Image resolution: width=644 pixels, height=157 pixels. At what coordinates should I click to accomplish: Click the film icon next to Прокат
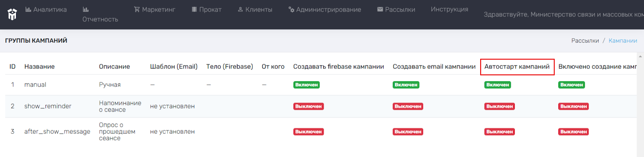pyautogui.click(x=194, y=9)
